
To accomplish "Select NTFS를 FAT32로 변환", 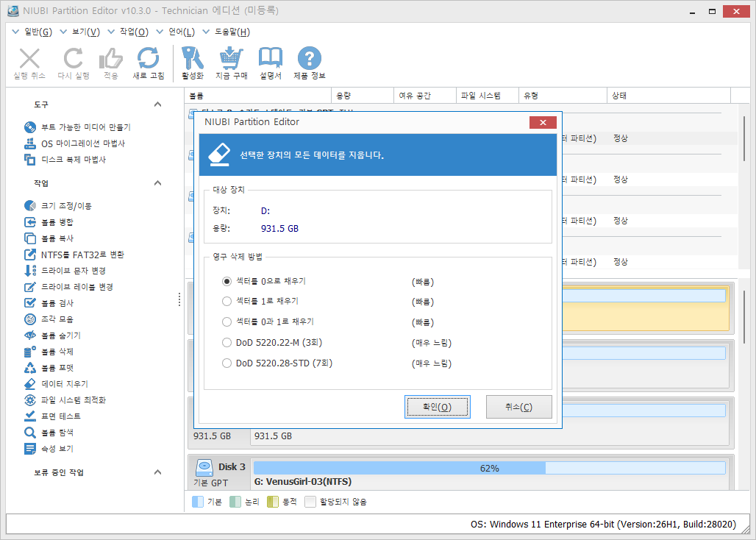I will (x=74, y=255).
